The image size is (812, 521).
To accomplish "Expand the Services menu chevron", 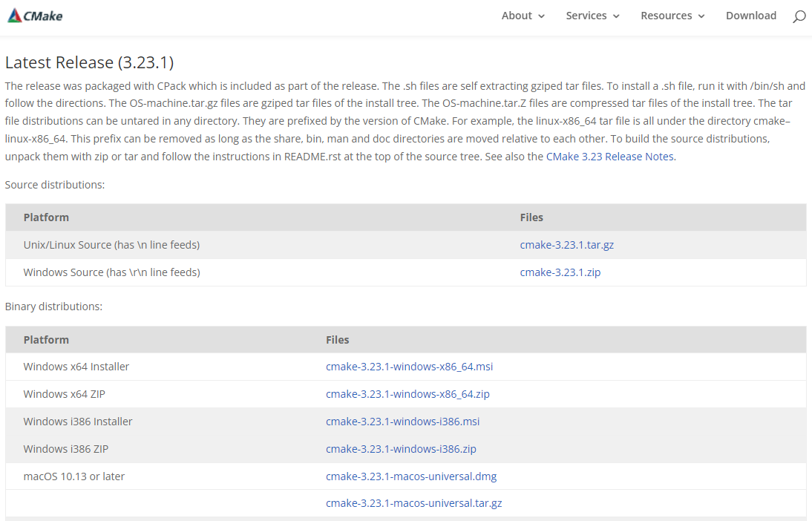I will coord(616,16).
